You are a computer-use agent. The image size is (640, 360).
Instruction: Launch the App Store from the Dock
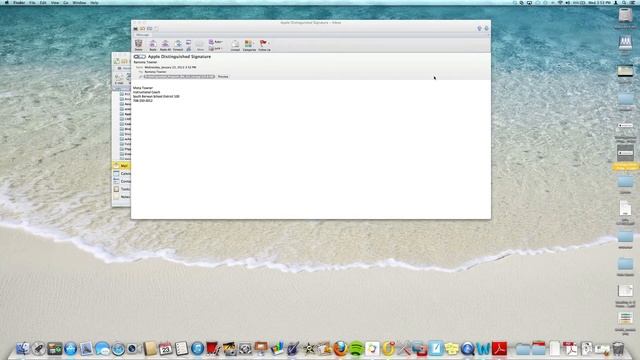click(70, 349)
